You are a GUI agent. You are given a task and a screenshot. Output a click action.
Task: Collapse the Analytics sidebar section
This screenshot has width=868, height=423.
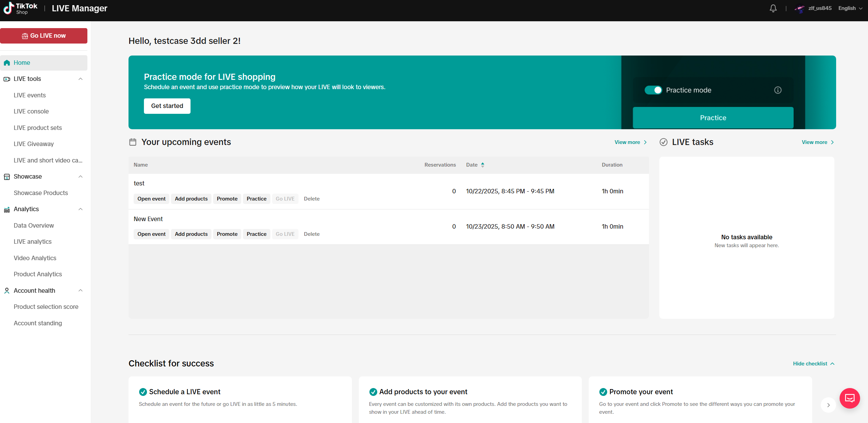pyautogui.click(x=81, y=209)
